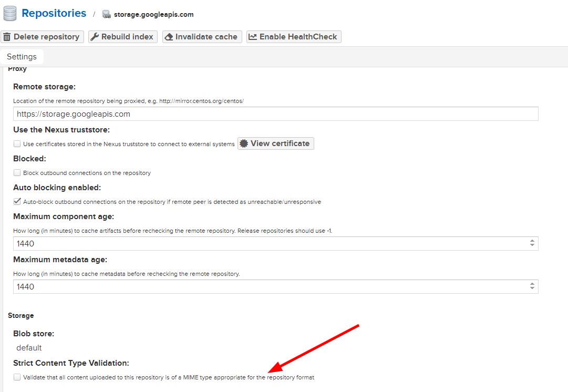Image resolution: width=568 pixels, height=392 pixels.
Task: Click the 'Remote storage:' label
Action: [44, 87]
